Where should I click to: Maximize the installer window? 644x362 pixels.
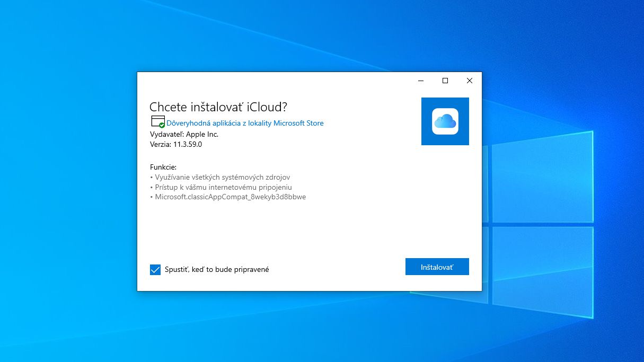click(x=445, y=81)
